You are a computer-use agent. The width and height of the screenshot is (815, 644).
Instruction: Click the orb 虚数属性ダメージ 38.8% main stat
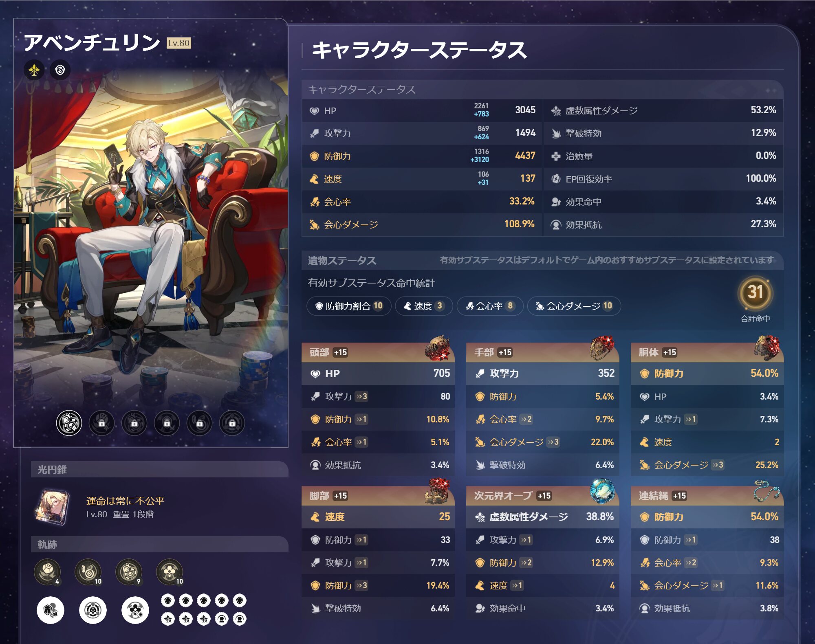(543, 517)
